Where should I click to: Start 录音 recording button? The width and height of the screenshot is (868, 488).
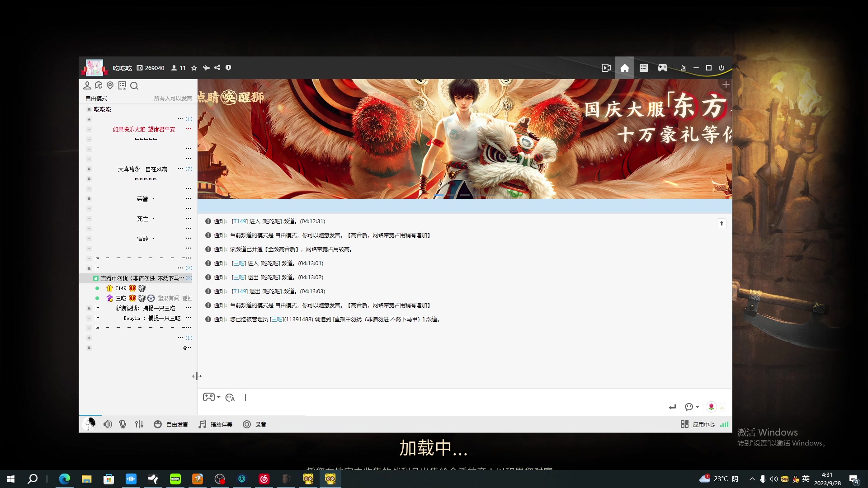coord(255,424)
